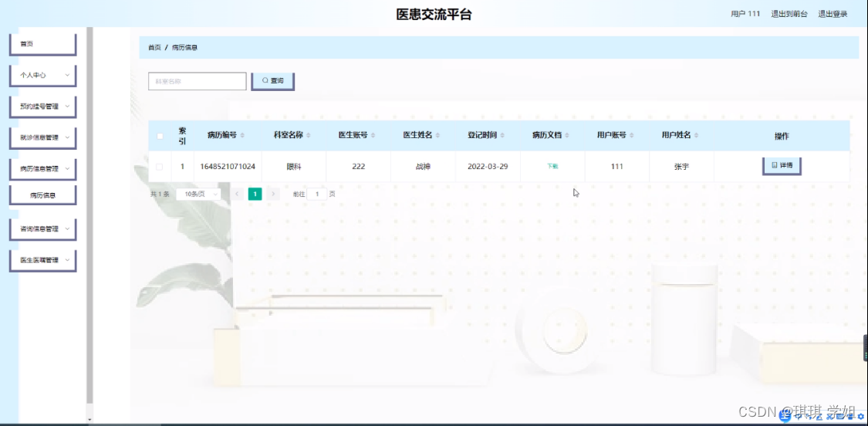Sort by the 病历编号 column arrows

(242, 136)
